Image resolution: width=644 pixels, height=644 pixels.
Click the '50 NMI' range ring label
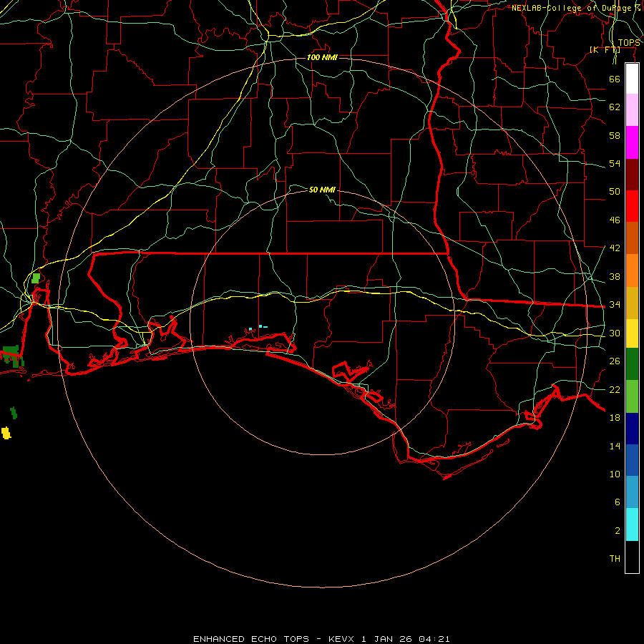click(322, 190)
